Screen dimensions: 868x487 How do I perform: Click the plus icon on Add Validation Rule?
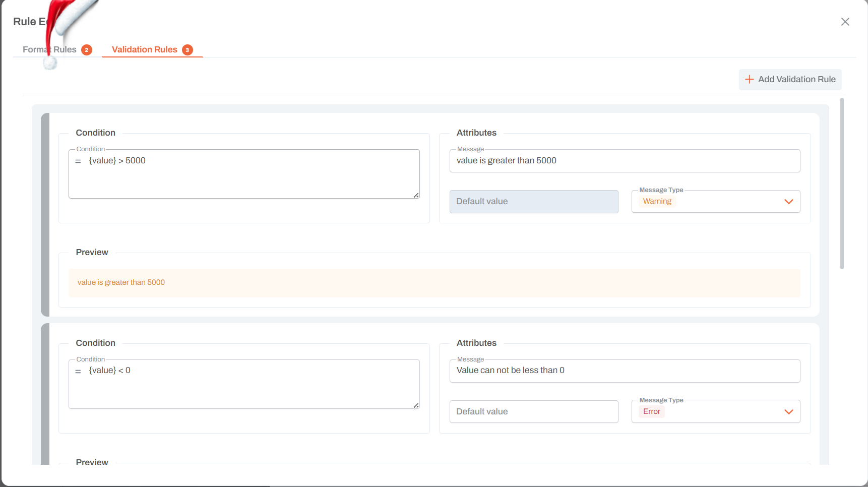point(750,79)
